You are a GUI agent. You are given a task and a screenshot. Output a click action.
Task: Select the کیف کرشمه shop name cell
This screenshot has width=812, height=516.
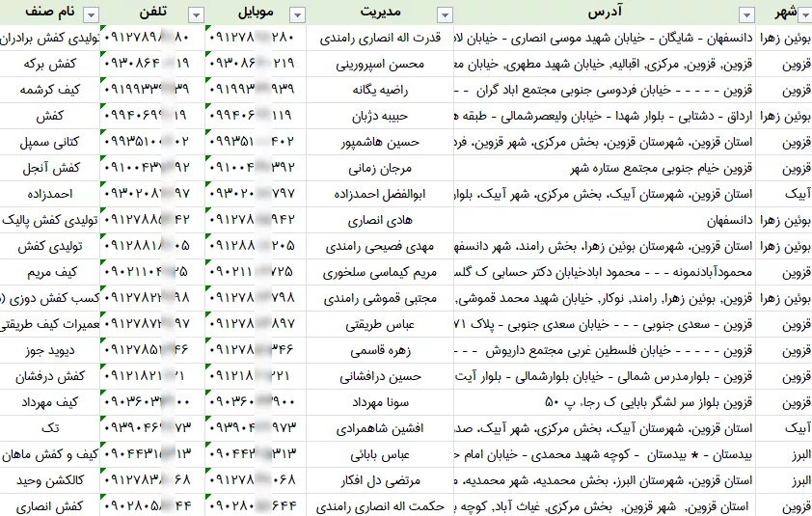point(50,90)
